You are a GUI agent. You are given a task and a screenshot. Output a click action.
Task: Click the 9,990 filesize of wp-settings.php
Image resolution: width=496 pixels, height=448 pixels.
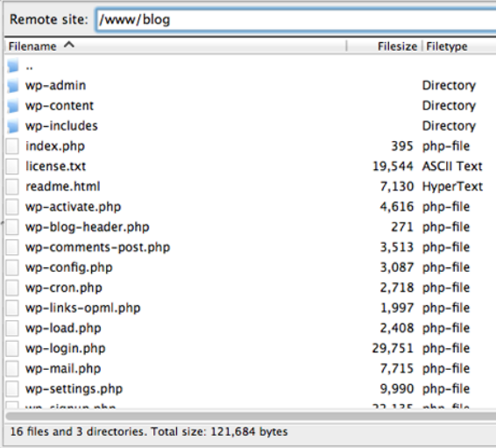[397, 389]
